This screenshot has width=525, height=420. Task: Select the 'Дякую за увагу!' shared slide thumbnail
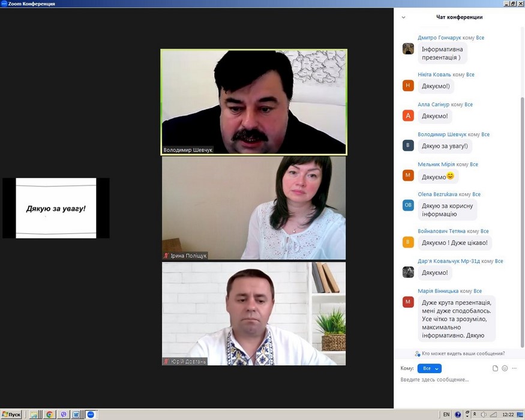click(56, 208)
